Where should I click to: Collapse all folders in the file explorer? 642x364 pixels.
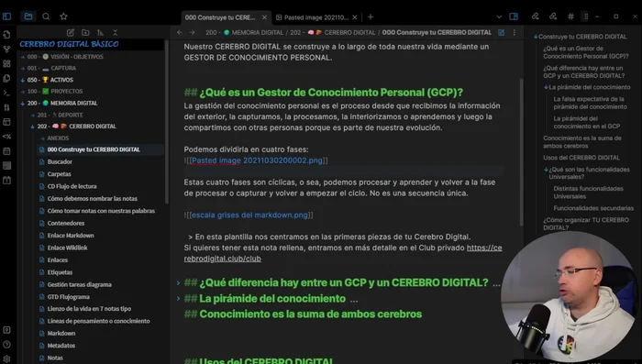coord(115,32)
